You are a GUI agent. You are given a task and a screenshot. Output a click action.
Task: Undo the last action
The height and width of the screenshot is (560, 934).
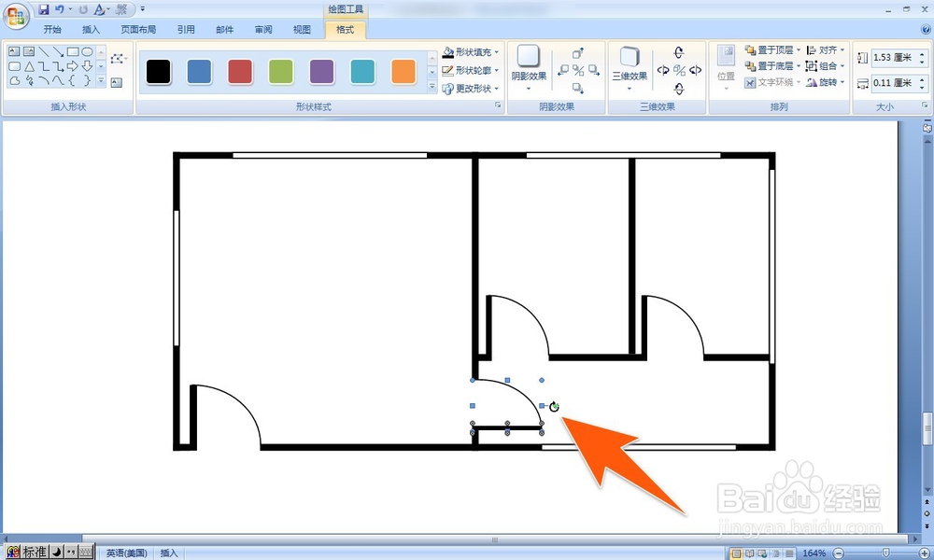click(x=60, y=9)
